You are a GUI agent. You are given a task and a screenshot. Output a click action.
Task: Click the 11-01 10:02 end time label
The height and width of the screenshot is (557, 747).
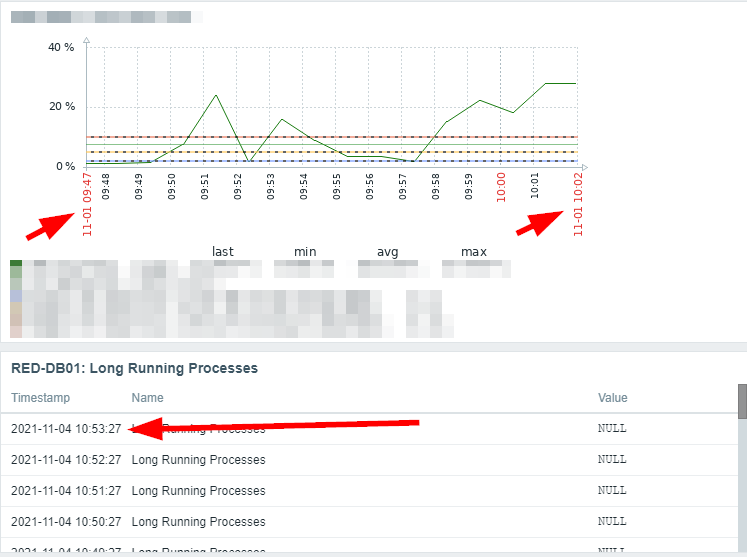click(578, 204)
